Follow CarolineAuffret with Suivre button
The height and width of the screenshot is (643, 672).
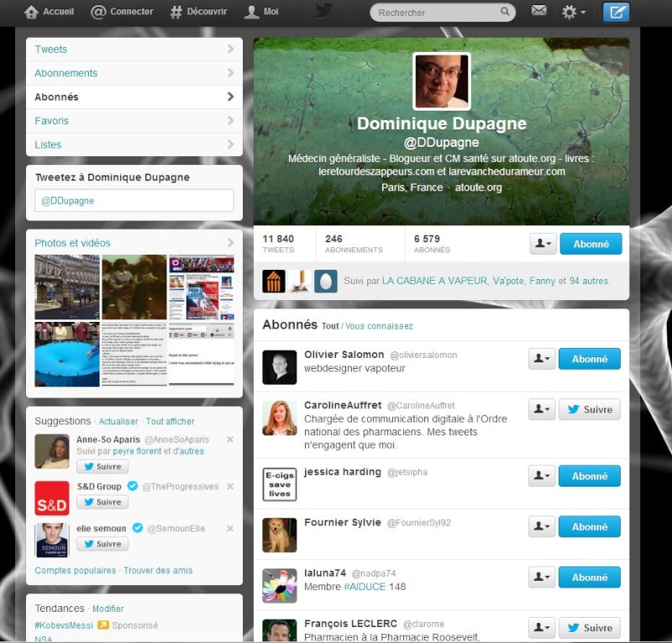[590, 409]
